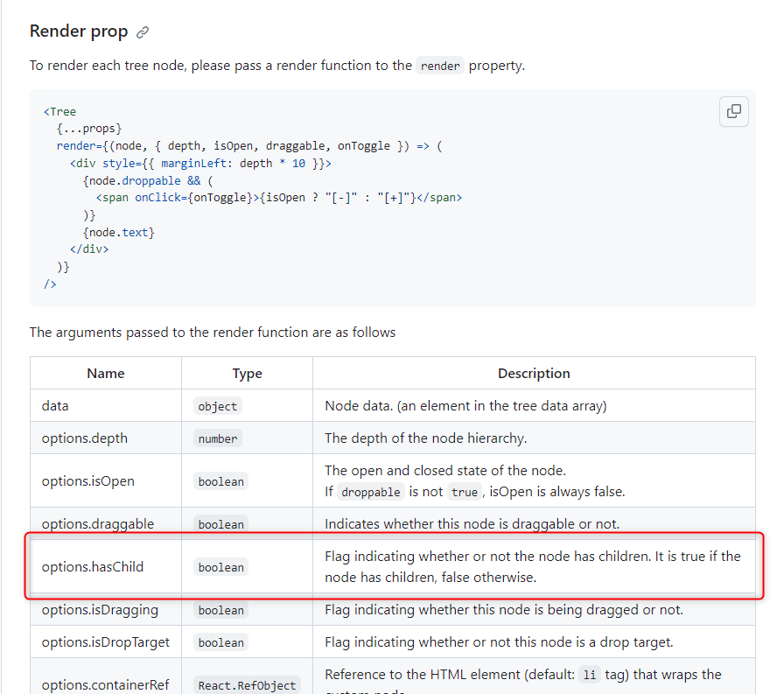Click the "Description" column header

pyautogui.click(x=534, y=374)
